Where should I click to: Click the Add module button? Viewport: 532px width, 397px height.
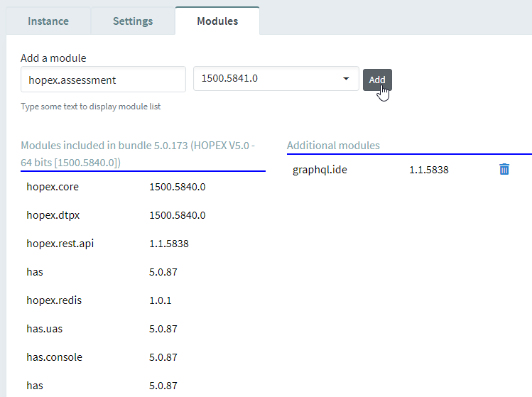376,80
